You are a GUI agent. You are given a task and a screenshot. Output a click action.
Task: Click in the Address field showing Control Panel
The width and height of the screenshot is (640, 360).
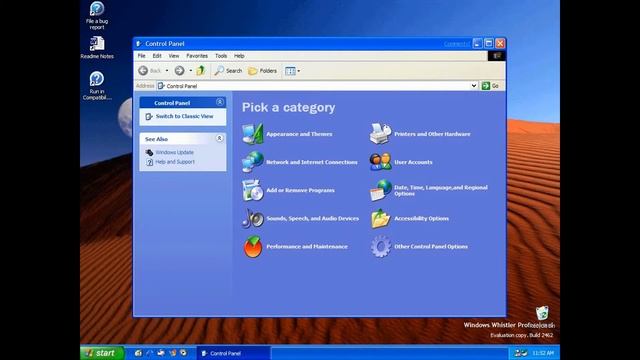pyautogui.click(x=313, y=86)
